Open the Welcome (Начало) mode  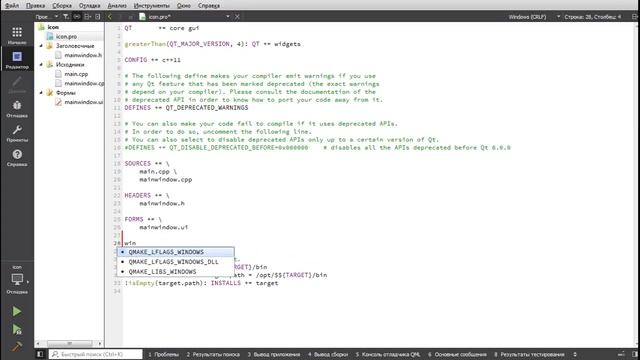click(17, 35)
